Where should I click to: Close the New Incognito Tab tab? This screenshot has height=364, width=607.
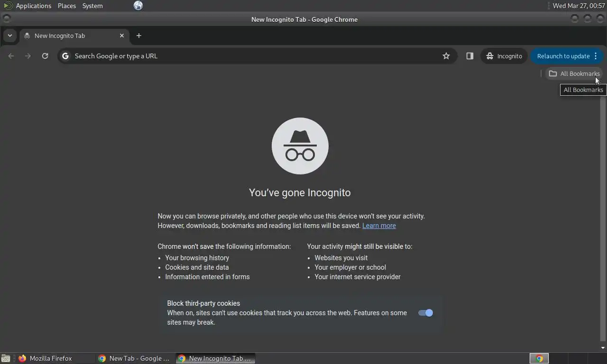click(122, 36)
